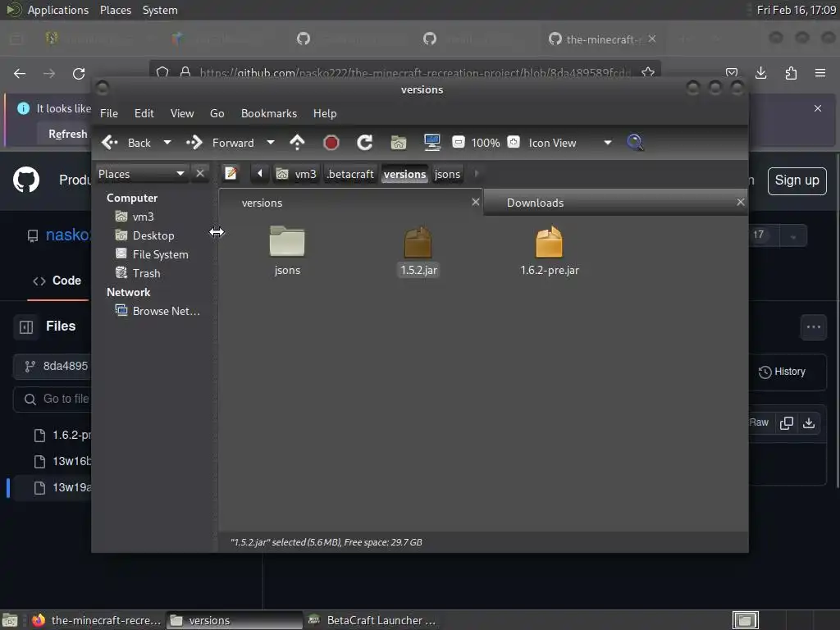Screen dimensions: 840x630
Task: Click the GitHub logo in browser page
Action: (25, 180)
